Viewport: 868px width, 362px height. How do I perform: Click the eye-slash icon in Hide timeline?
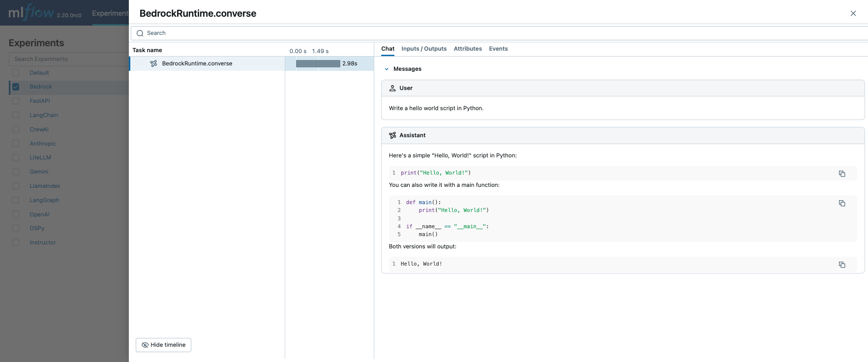[x=145, y=345]
